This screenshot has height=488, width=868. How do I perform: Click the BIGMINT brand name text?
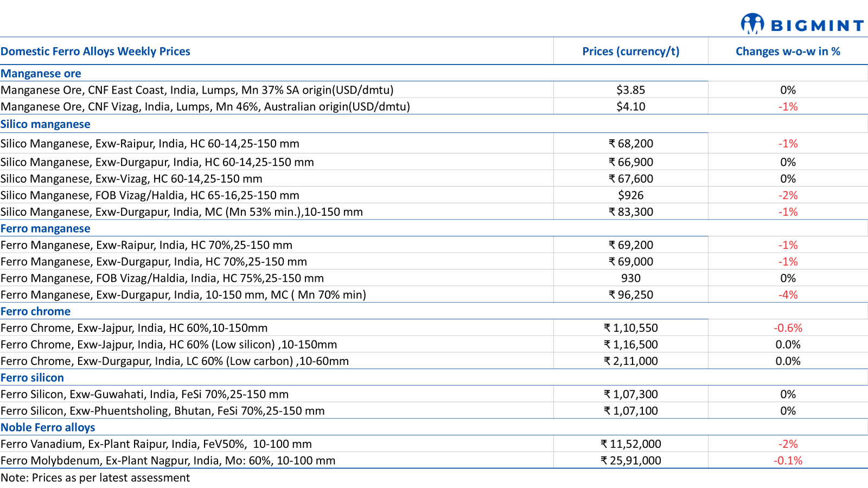[816, 25]
